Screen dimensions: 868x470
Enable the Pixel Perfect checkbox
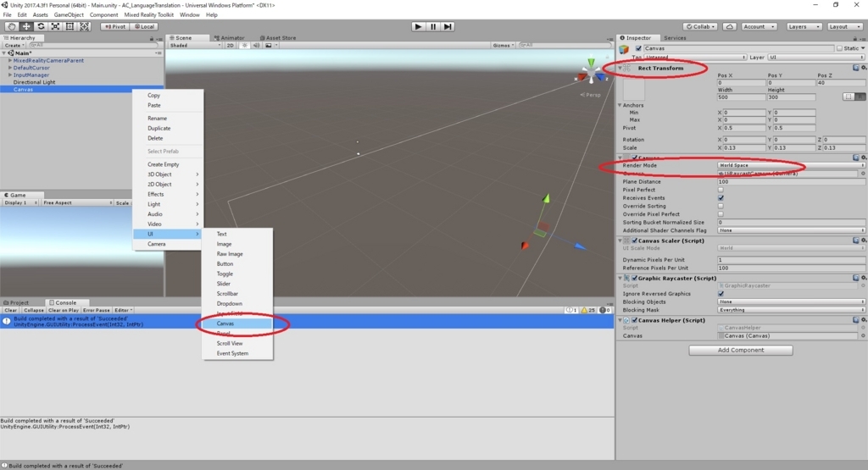click(721, 190)
